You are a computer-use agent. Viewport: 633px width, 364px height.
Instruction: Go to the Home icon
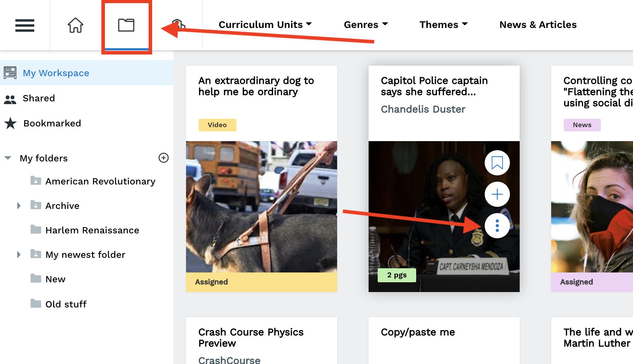click(75, 25)
